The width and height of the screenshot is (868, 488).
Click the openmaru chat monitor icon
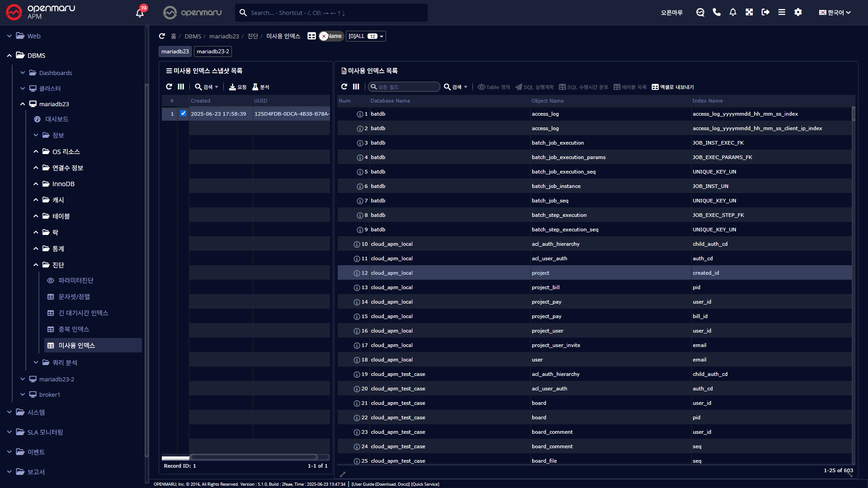click(700, 13)
